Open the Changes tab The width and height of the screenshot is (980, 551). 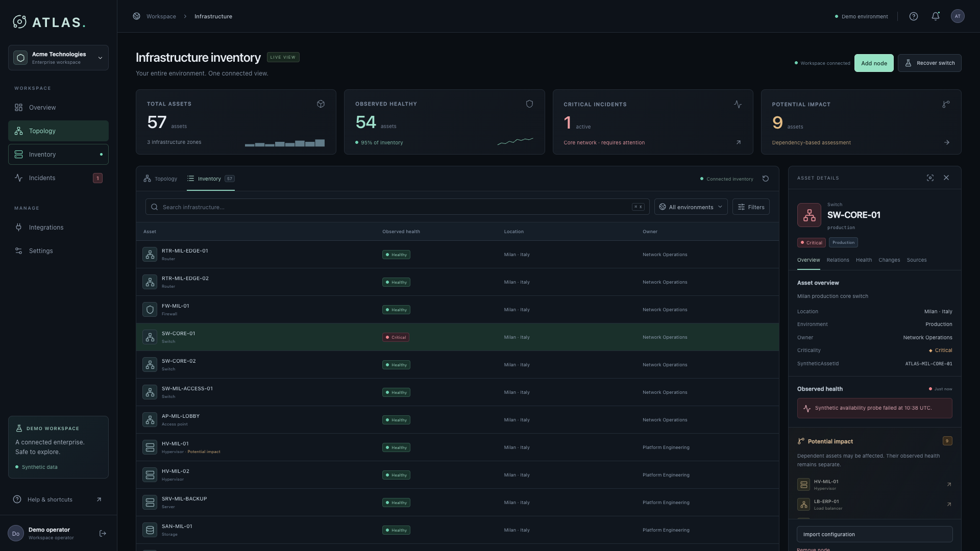pos(889,260)
